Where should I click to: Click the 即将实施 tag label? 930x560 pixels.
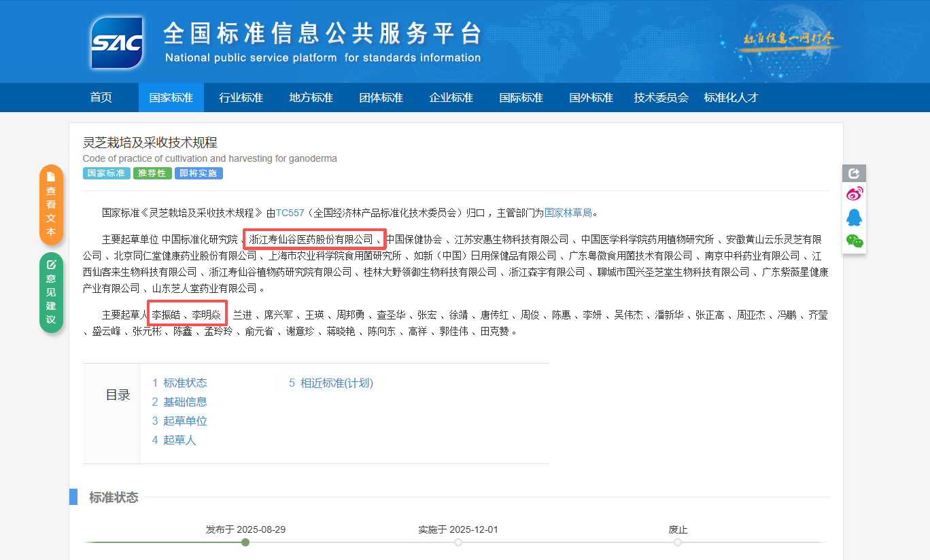coord(199,173)
